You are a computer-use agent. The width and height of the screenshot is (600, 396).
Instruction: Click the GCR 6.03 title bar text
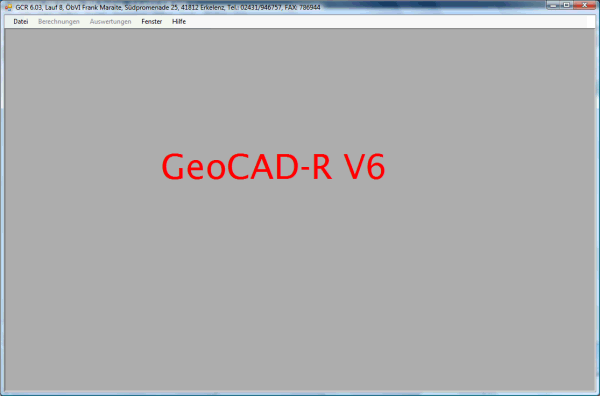pyautogui.click(x=168, y=7)
